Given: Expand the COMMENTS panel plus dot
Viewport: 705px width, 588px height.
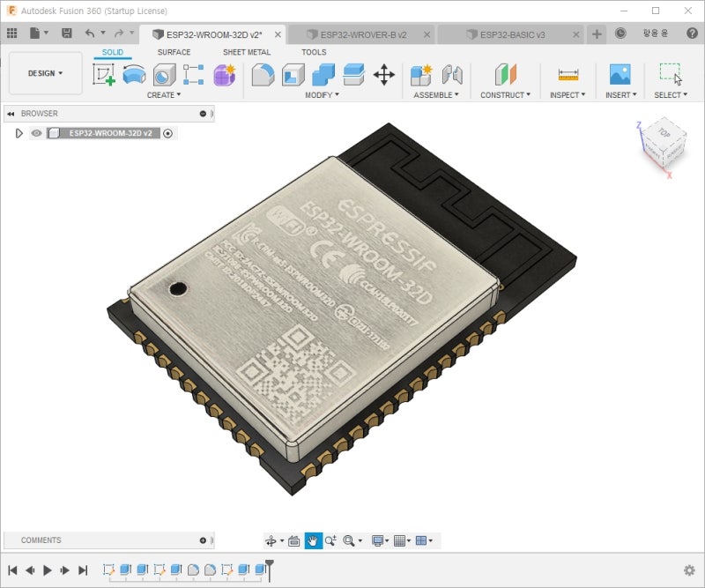Looking at the screenshot, I should (x=203, y=540).
